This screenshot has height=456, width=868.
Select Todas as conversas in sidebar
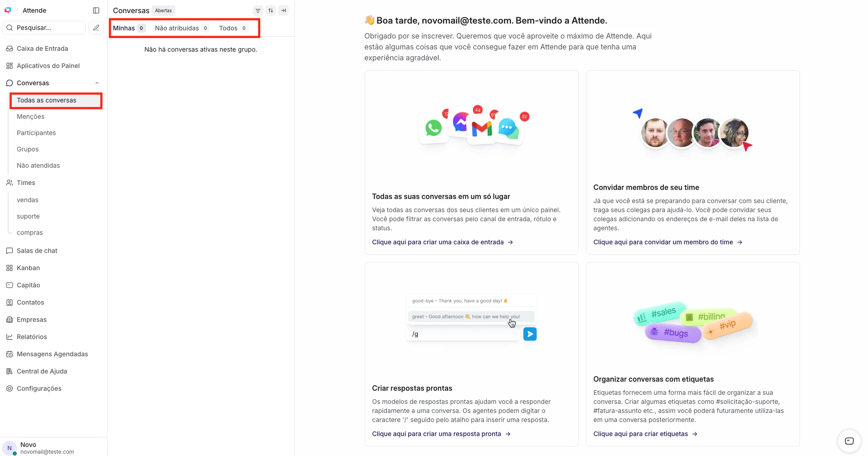click(x=56, y=100)
